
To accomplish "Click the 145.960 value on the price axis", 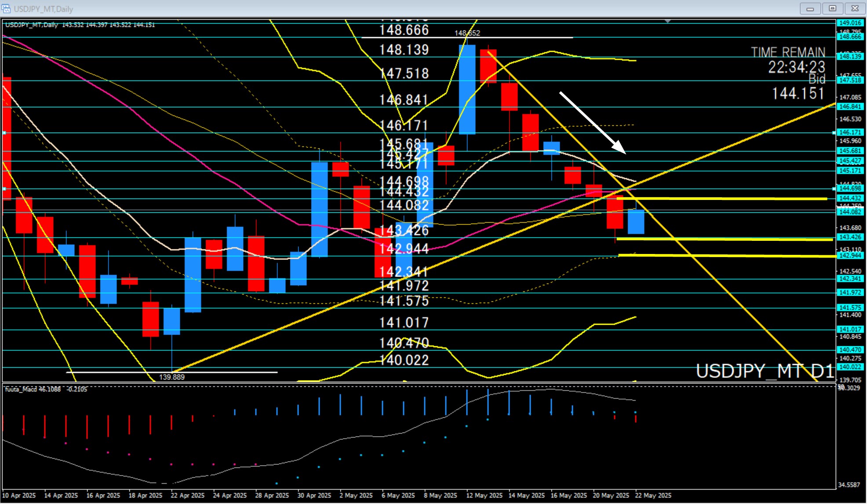I will click(850, 141).
